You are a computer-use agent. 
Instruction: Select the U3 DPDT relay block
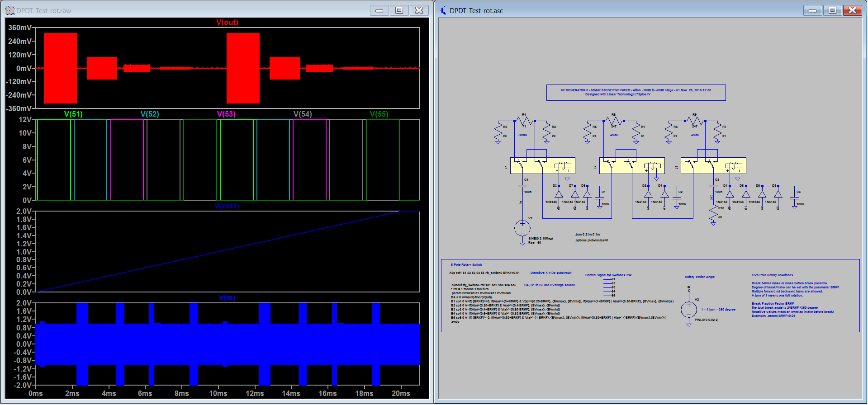point(713,166)
